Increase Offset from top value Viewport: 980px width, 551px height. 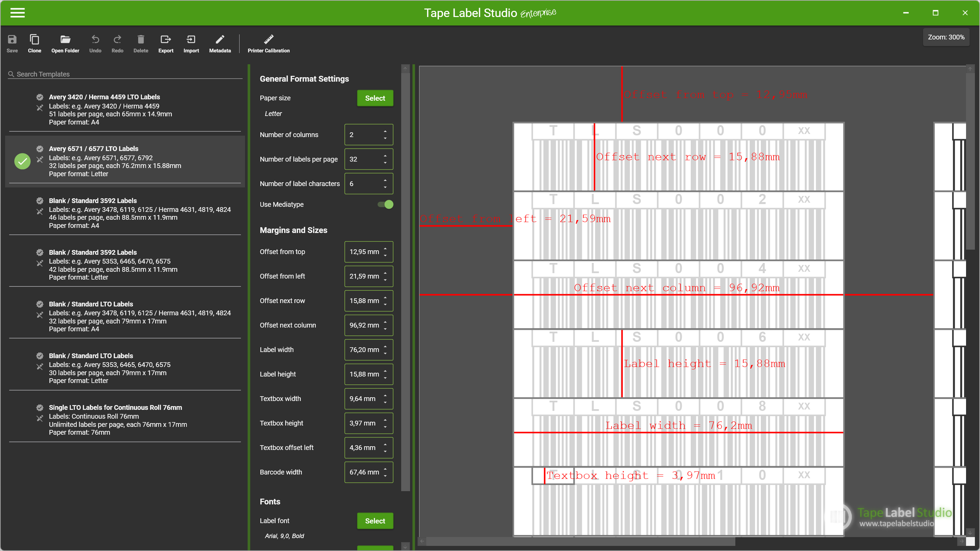(385, 248)
